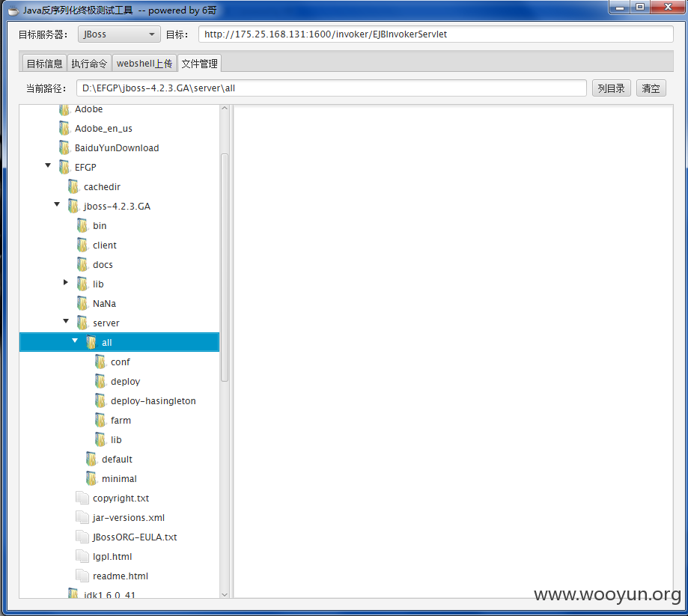Open the webshell上传 tab
The width and height of the screenshot is (688, 616).
(x=144, y=63)
